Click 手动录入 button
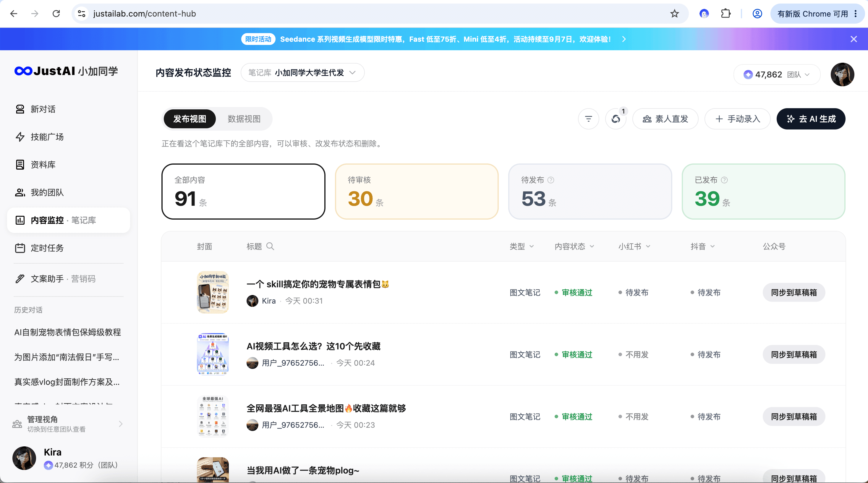 pyautogui.click(x=737, y=119)
